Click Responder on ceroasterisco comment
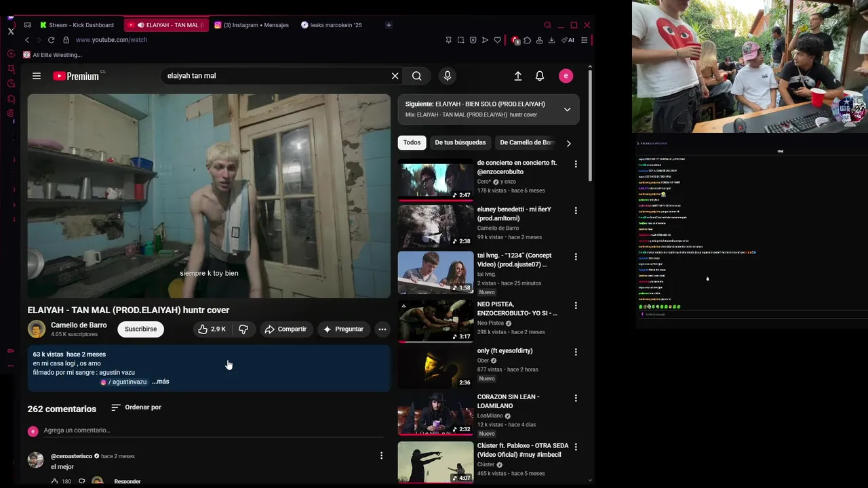Viewport: 868px width, 488px height. pos(127,481)
